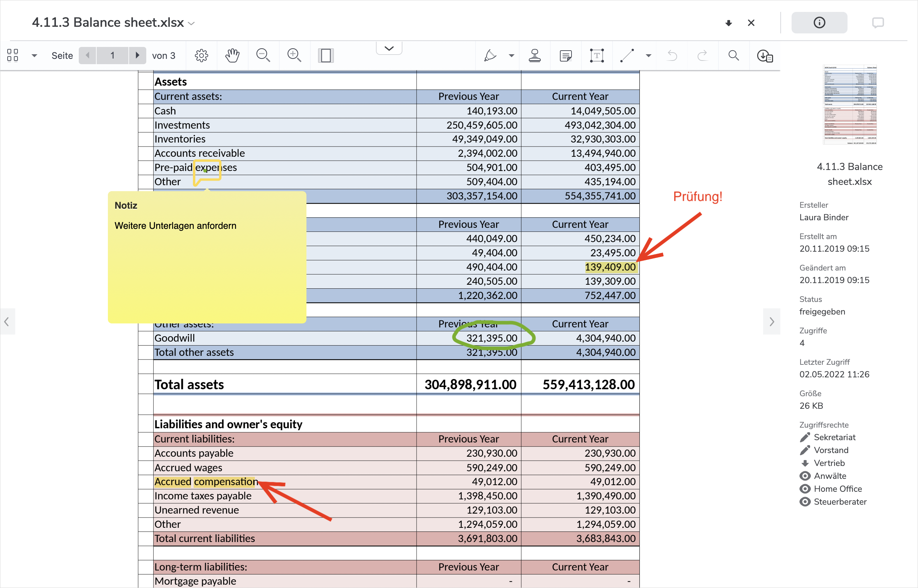Toggle the sidebar page layout view
The image size is (918, 588).
pyautogui.click(x=326, y=56)
